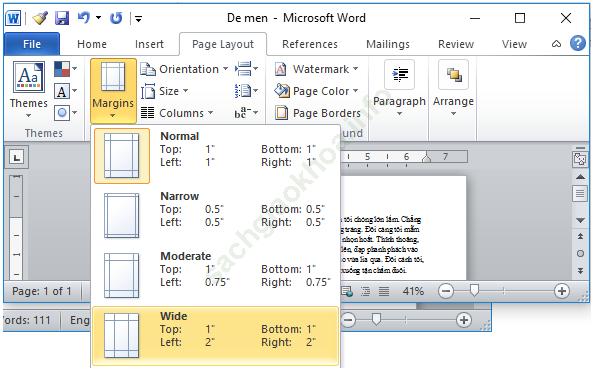Click the Theme Fonts letter A icon

[x=62, y=91]
